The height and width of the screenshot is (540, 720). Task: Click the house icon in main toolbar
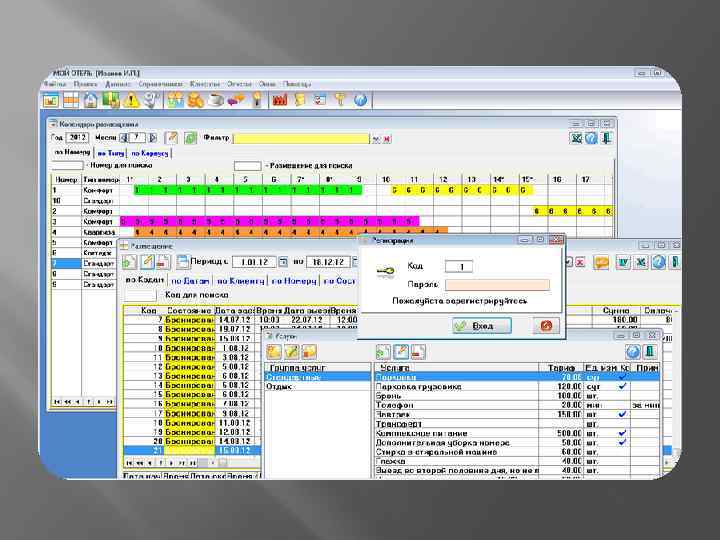click(90, 100)
